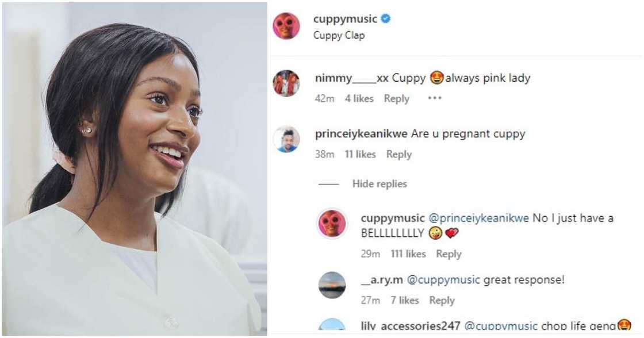View 111 likes on cuppymusic reply
The image size is (644, 338).
click(x=408, y=254)
